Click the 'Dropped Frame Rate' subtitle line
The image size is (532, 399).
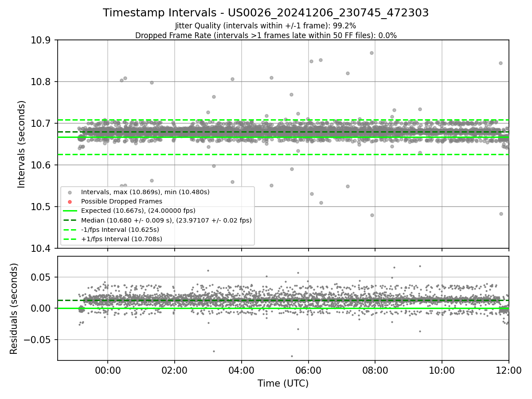(266, 35)
